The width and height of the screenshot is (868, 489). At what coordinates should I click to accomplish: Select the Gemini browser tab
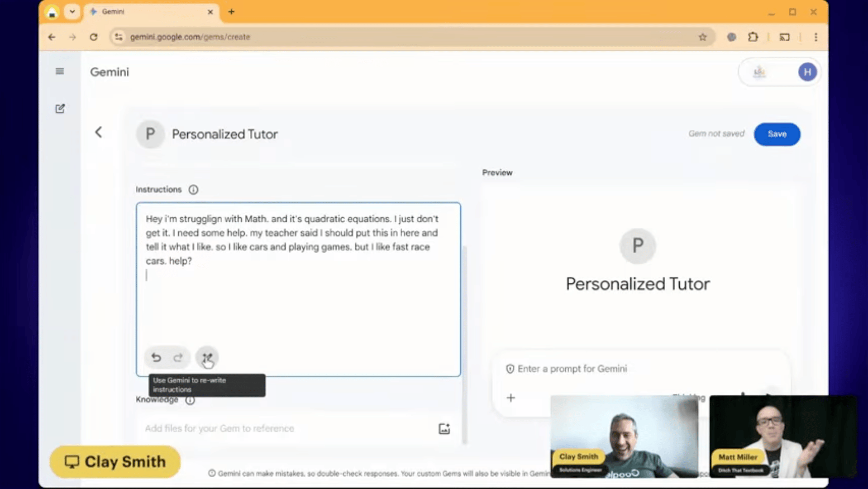(151, 12)
